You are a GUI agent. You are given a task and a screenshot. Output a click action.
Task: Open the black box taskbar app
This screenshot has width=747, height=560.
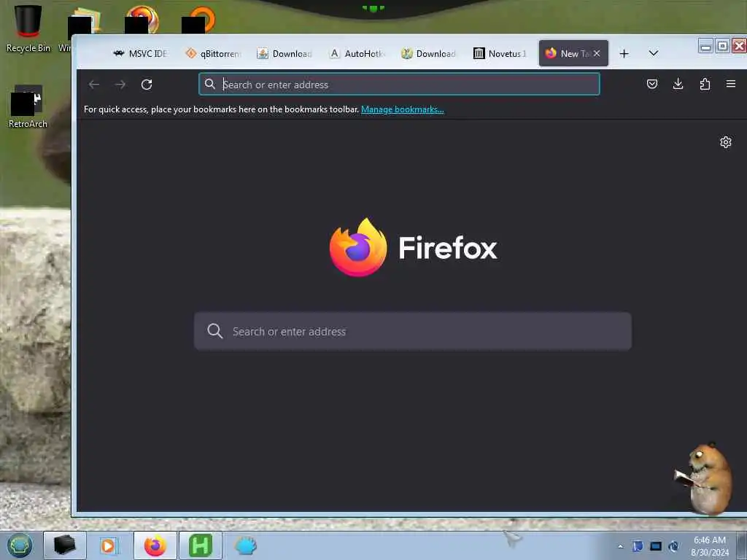tap(65, 545)
